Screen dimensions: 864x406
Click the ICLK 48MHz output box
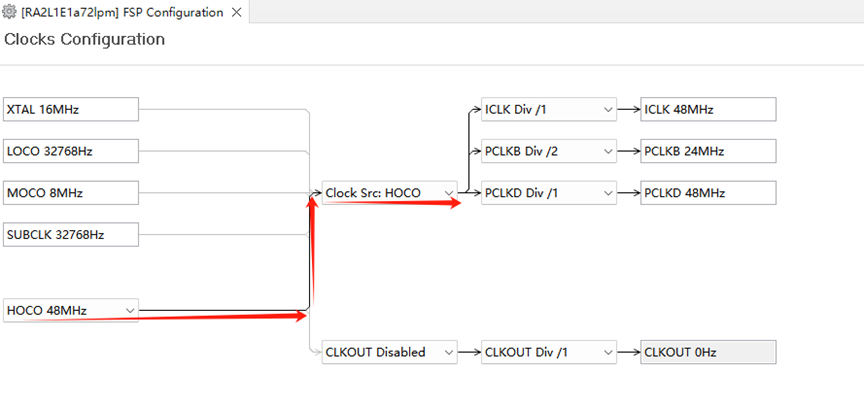(x=708, y=109)
